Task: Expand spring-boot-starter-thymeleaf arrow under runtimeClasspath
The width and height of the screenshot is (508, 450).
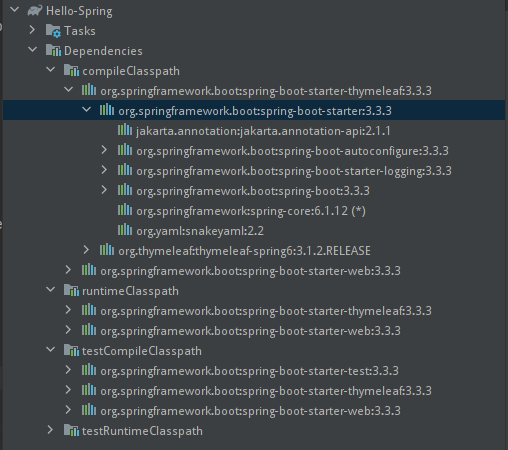Action: [68, 310]
